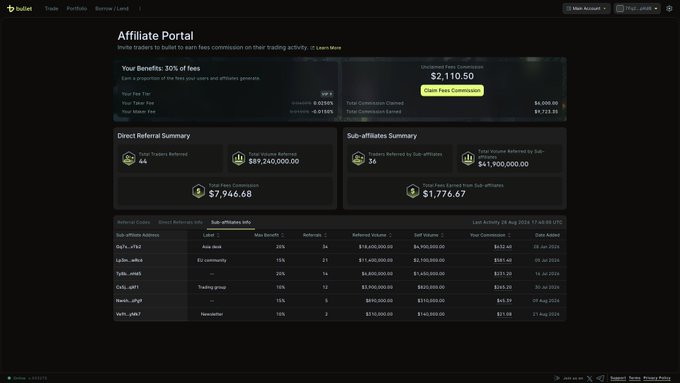Image resolution: width=680 pixels, height=383 pixels.
Task: Click the $231.20 commission value
Action: (503, 274)
